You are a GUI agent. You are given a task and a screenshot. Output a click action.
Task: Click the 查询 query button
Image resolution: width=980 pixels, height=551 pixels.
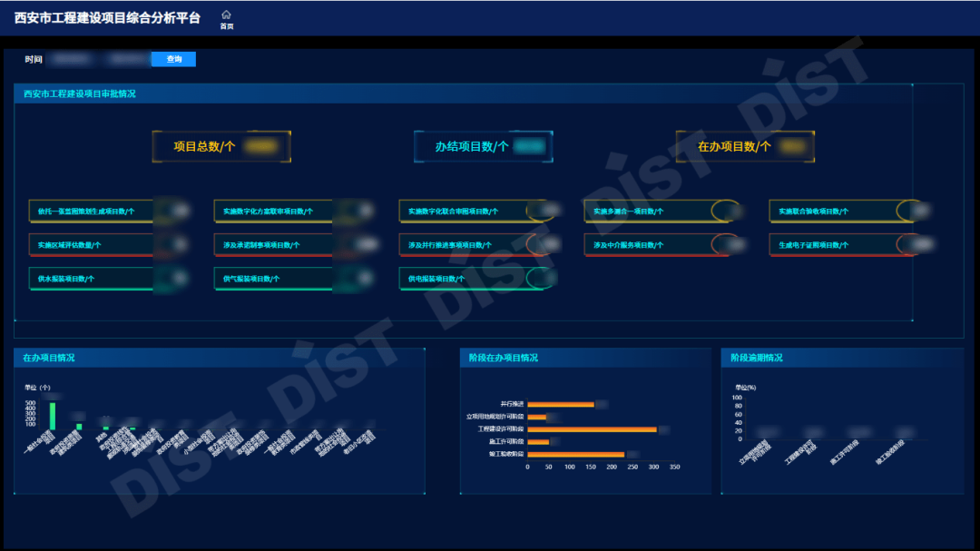coord(173,59)
